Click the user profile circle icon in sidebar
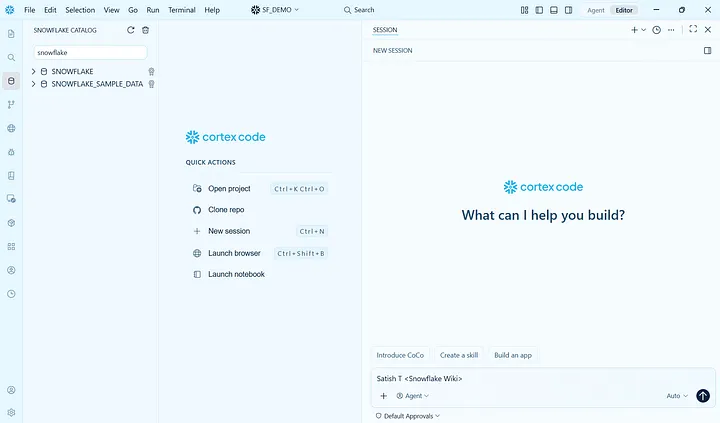The image size is (720, 423). coord(11,270)
